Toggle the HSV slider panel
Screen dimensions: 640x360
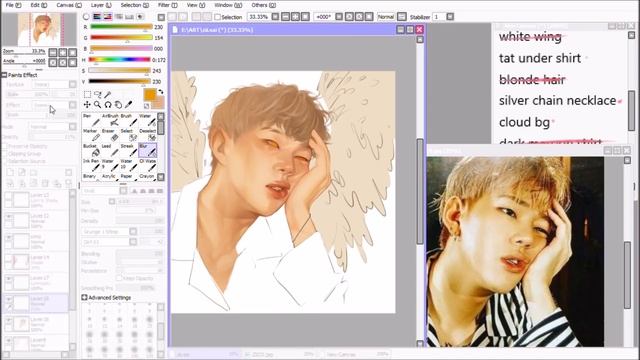[108, 17]
